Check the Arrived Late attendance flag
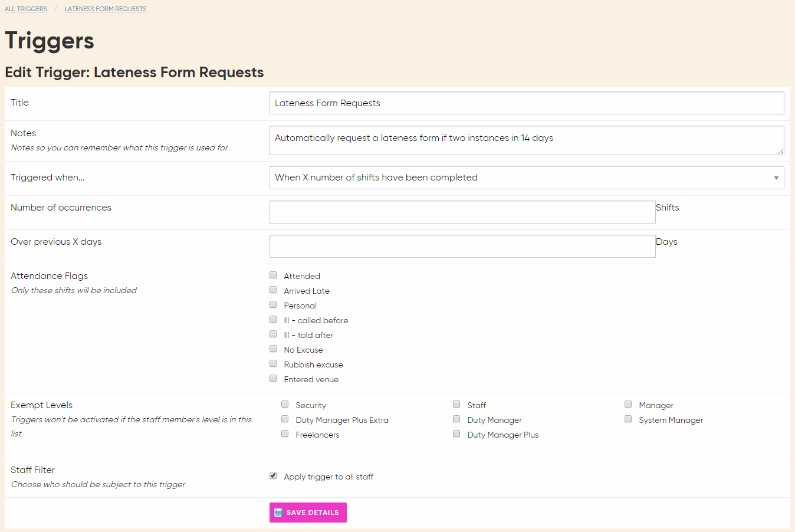Viewport: 795px width, 532px height. click(x=273, y=290)
